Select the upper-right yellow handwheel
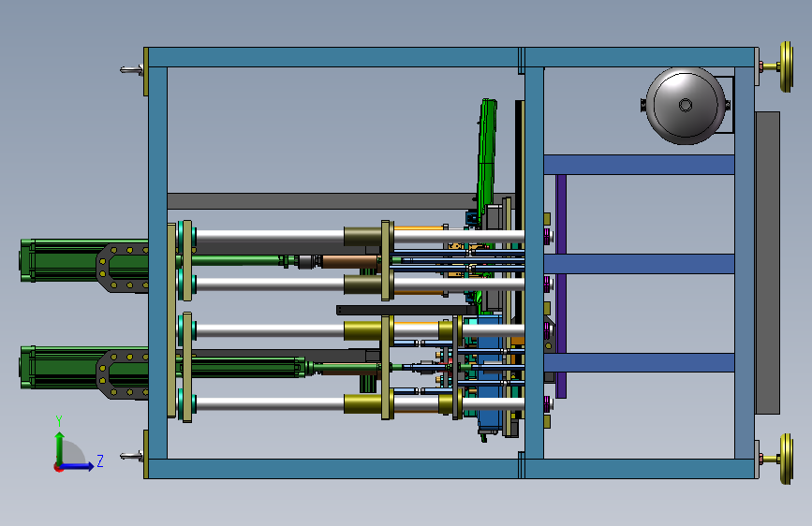Viewport: 812px width, 526px height. tap(786, 66)
